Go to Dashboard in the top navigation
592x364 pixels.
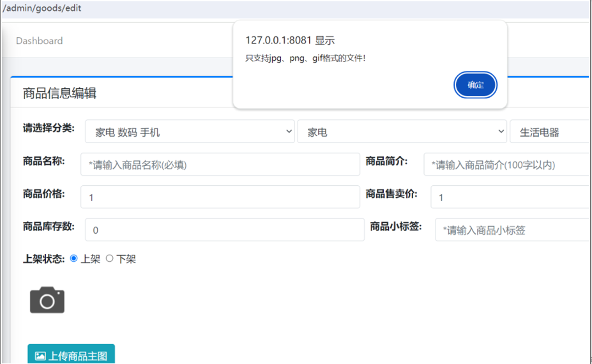click(40, 41)
